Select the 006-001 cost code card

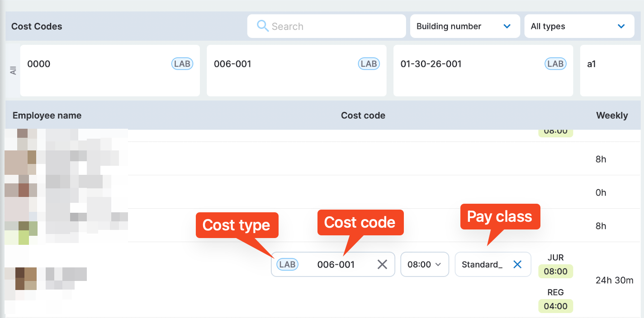[x=297, y=70]
